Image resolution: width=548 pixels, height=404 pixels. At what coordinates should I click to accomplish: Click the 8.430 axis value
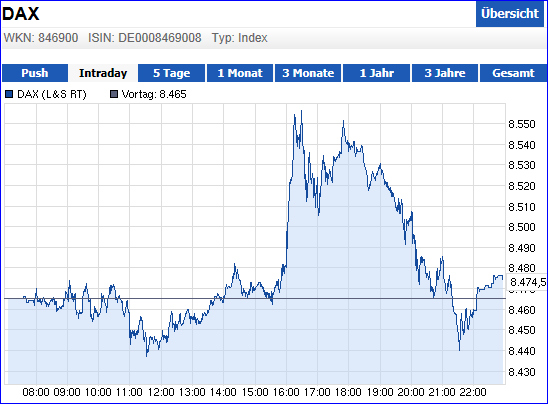tap(522, 372)
